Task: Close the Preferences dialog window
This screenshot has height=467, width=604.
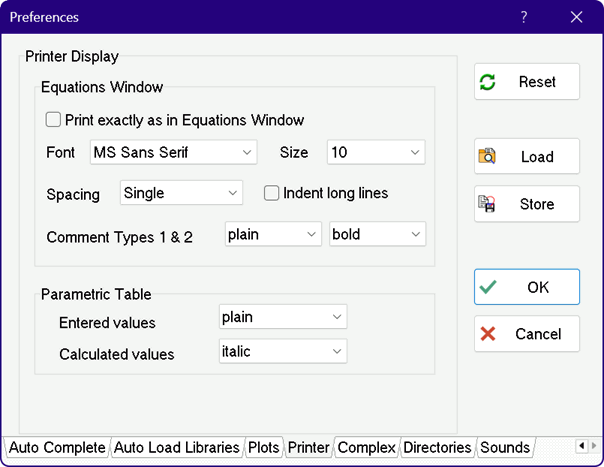Action: point(576,17)
